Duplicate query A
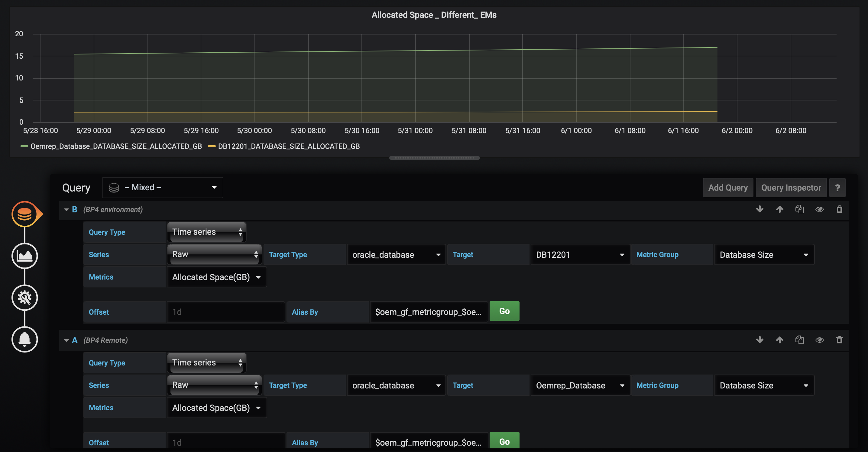Screen dimensions: 868x452 tap(800, 340)
